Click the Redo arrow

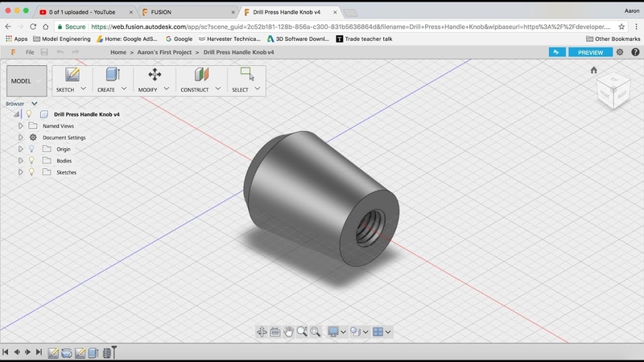pyautogui.click(x=75, y=52)
